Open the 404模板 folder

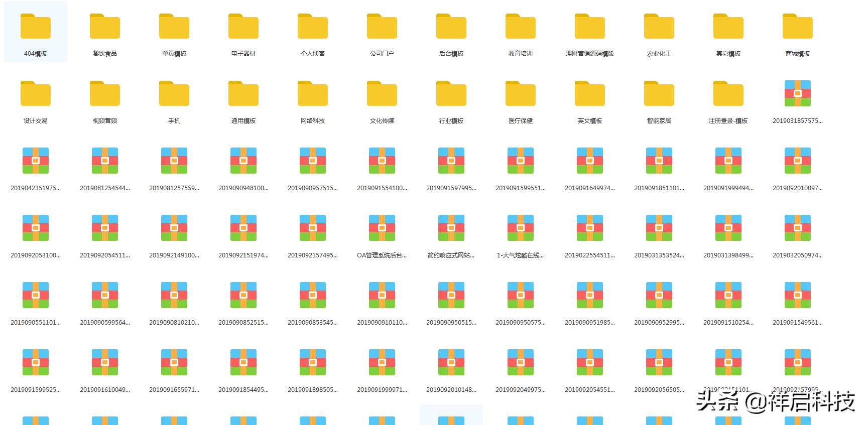coord(36,27)
